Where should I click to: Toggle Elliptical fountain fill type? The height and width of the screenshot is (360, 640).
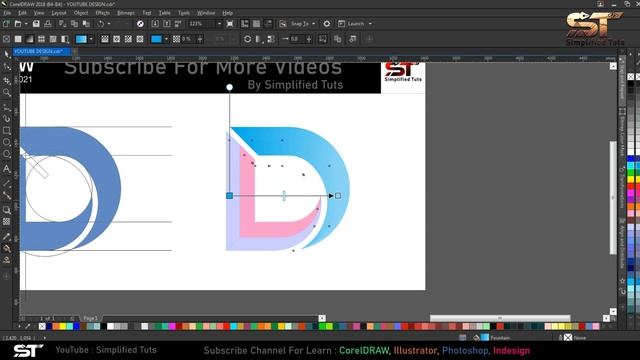tap(117, 39)
